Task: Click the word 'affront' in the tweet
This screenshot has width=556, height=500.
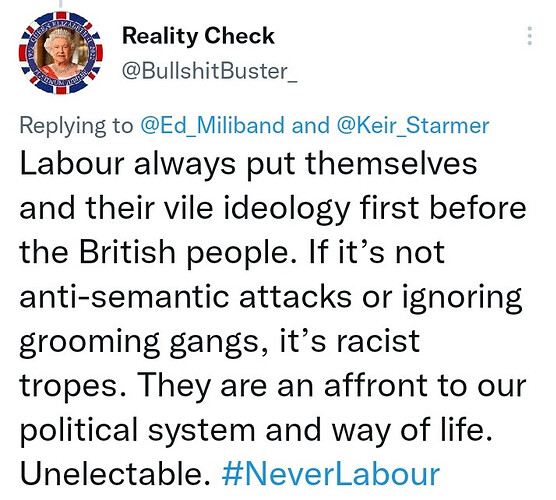Action: [x=376, y=385]
